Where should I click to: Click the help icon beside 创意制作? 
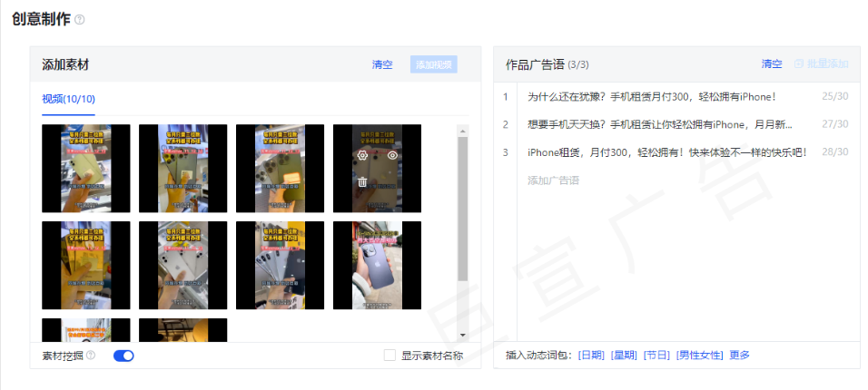[x=80, y=20]
